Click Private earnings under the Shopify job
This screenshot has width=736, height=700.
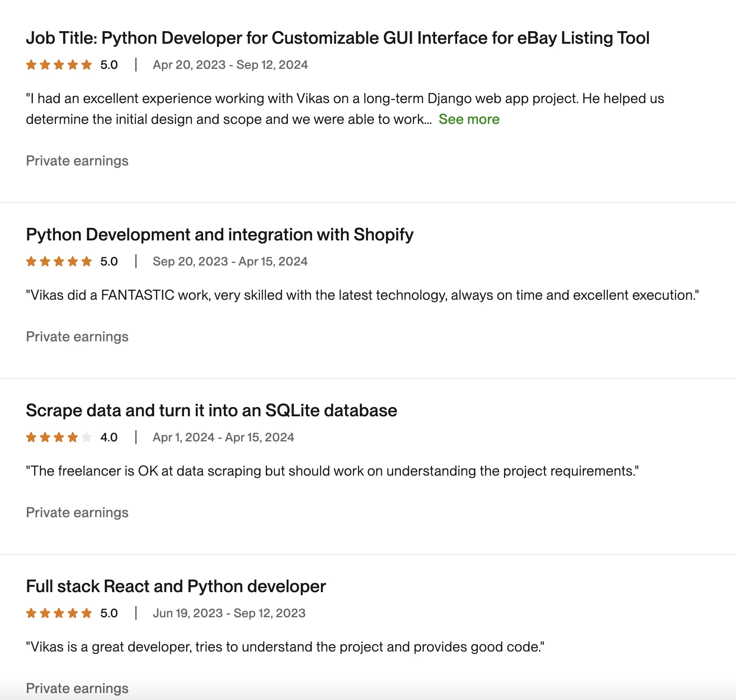tap(77, 337)
